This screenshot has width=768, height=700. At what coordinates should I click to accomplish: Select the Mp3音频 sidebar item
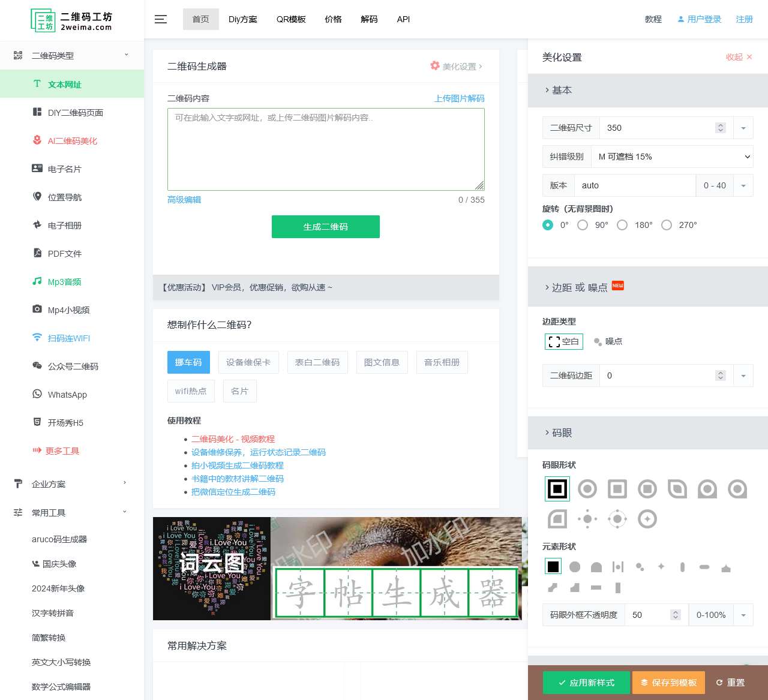[x=63, y=281]
